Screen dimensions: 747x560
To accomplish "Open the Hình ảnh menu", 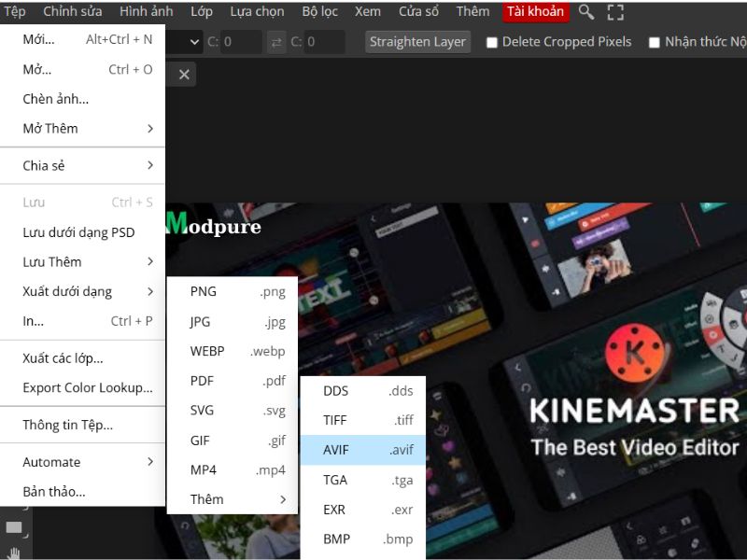I will point(147,11).
